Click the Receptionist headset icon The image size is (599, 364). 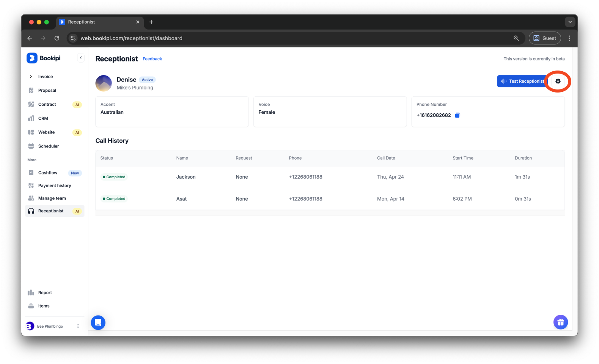tap(31, 211)
